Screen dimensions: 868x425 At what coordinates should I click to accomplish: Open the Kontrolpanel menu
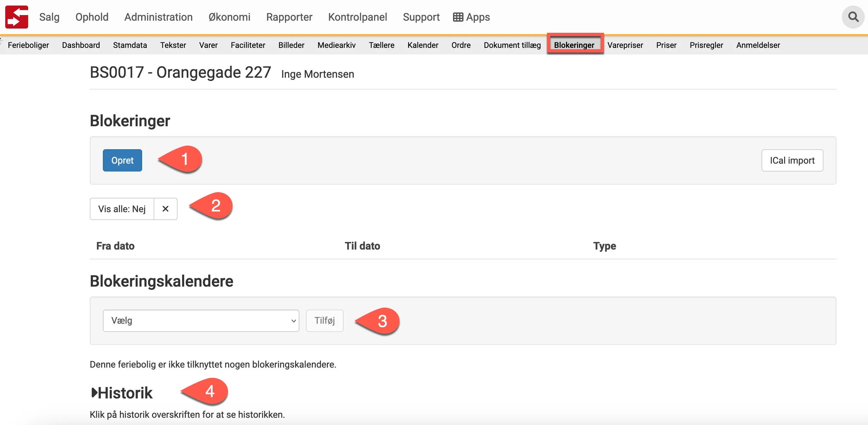[x=357, y=17]
